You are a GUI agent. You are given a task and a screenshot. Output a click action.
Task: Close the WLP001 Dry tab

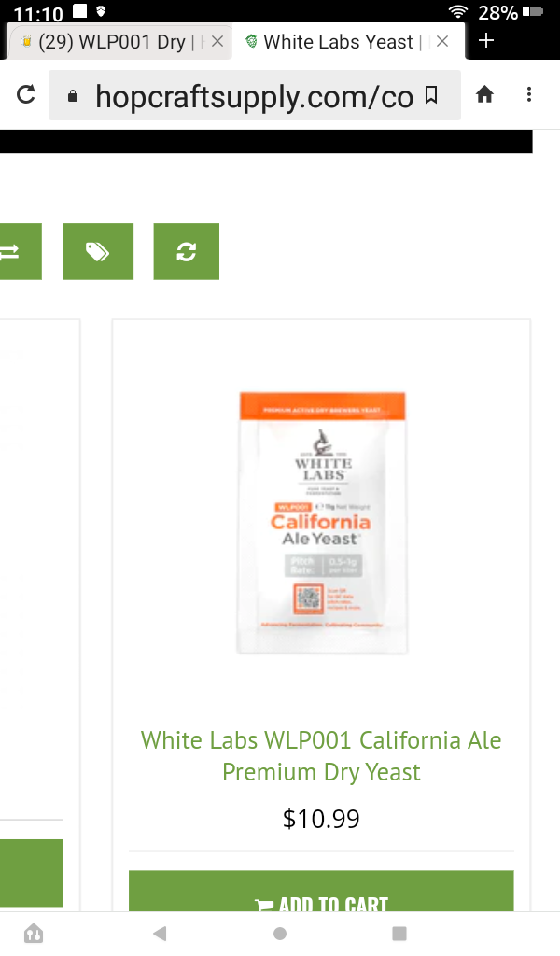[217, 41]
